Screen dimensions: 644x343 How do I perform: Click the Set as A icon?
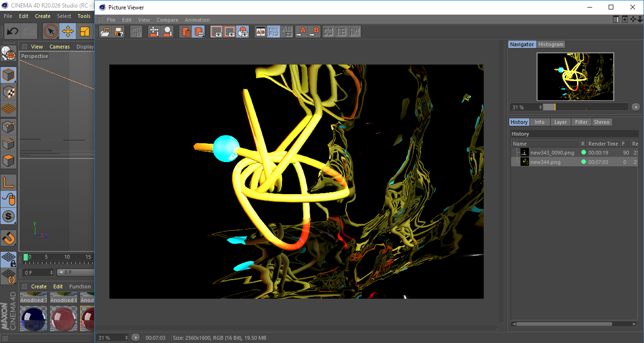pos(301,32)
